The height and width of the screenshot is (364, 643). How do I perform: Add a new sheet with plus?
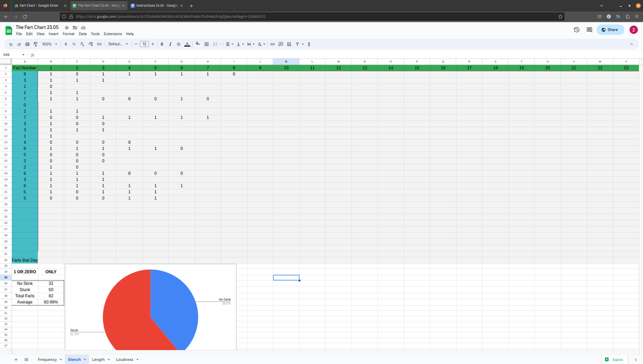pos(16,359)
